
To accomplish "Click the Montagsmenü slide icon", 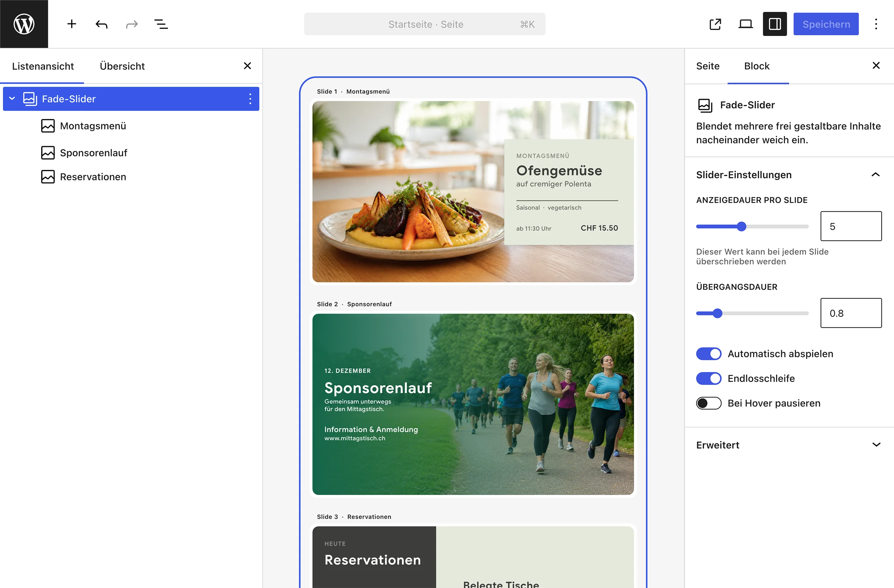I will pos(48,126).
